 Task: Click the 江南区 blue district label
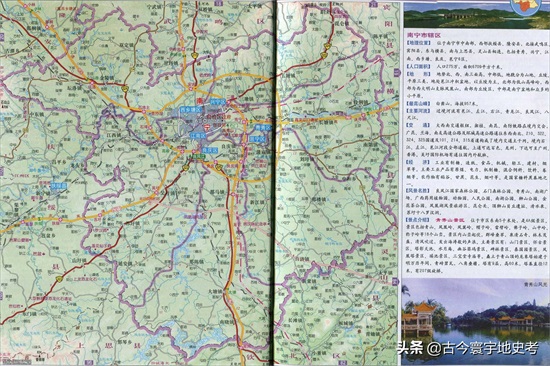coord(197,135)
